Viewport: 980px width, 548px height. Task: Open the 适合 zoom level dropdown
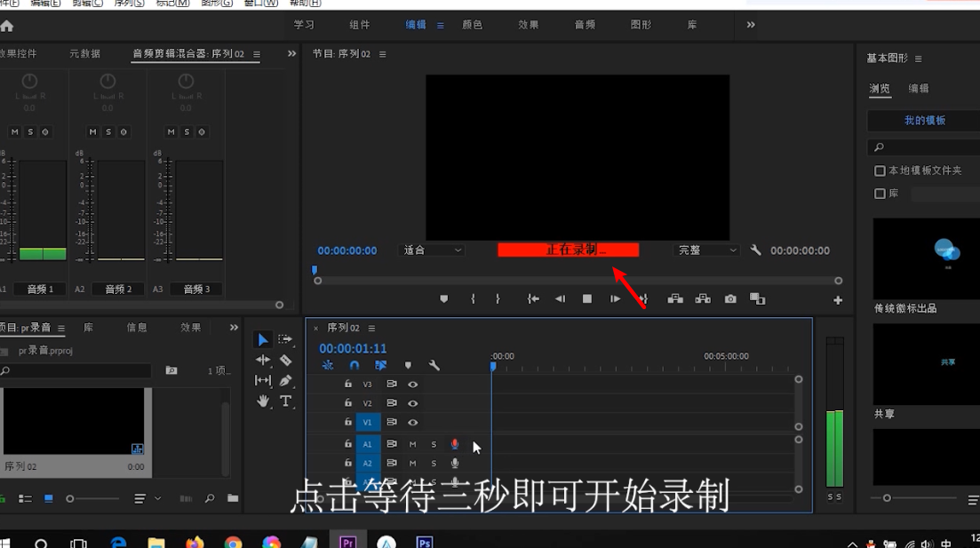pyautogui.click(x=432, y=250)
